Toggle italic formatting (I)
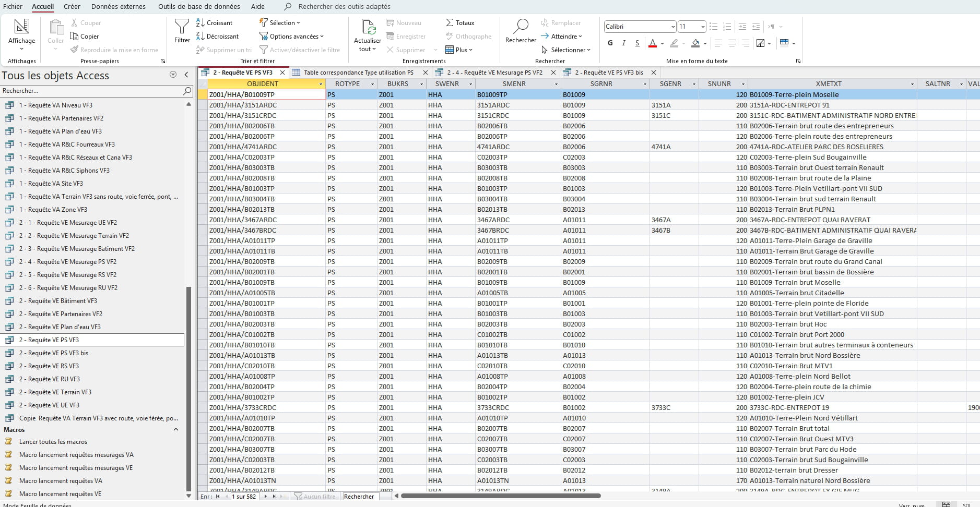This screenshot has width=980, height=507. 623,43
